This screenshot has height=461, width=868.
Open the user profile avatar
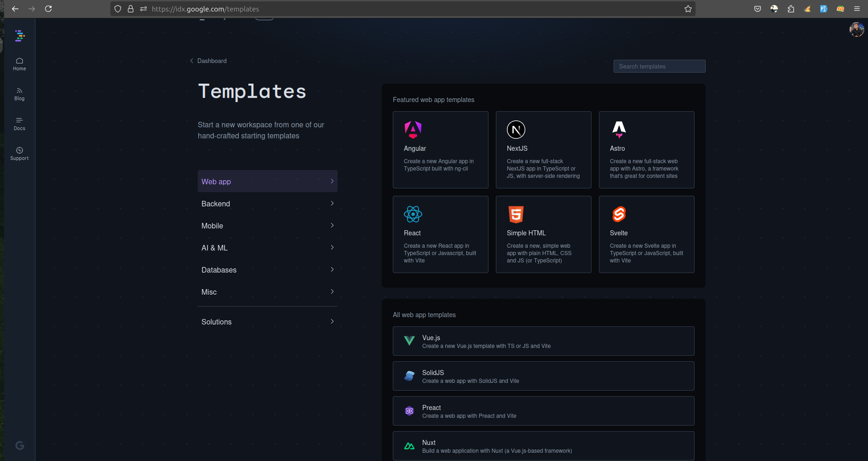point(857,29)
